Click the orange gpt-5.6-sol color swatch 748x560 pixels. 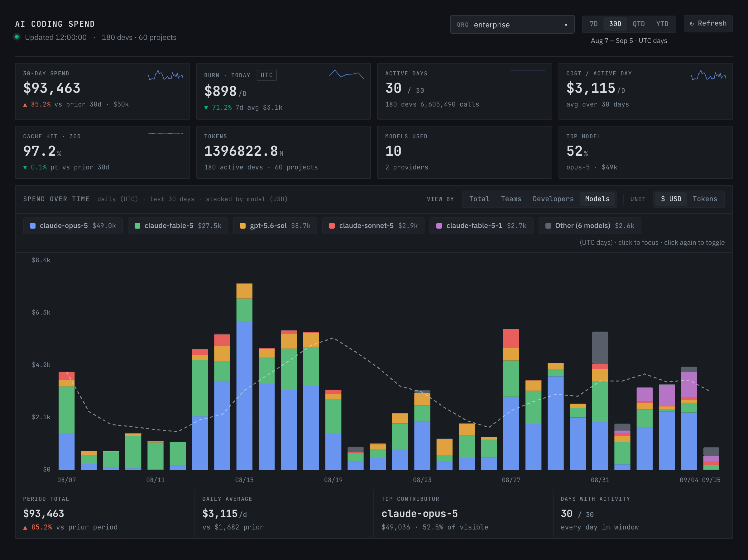point(243,226)
